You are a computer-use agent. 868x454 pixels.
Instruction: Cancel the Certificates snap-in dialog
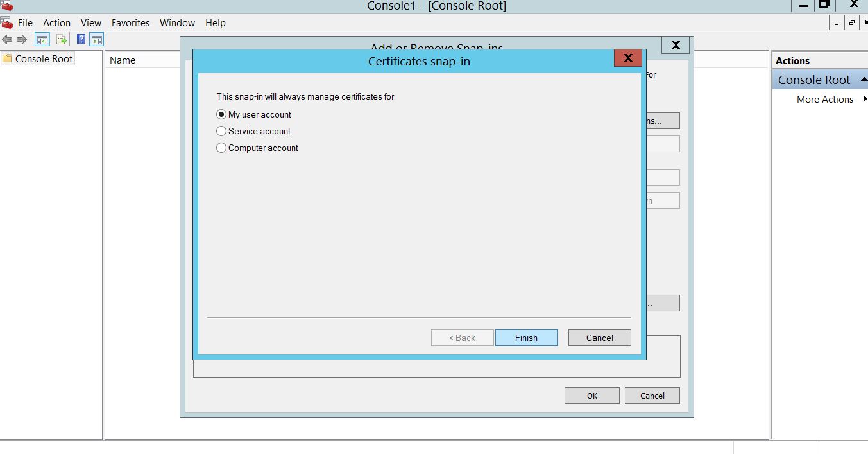(x=599, y=338)
